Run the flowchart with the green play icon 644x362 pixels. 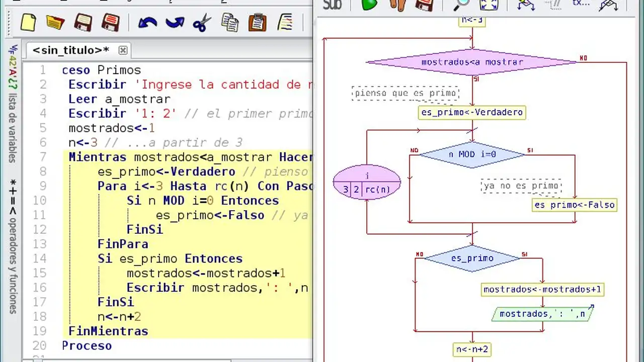pos(370,5)
